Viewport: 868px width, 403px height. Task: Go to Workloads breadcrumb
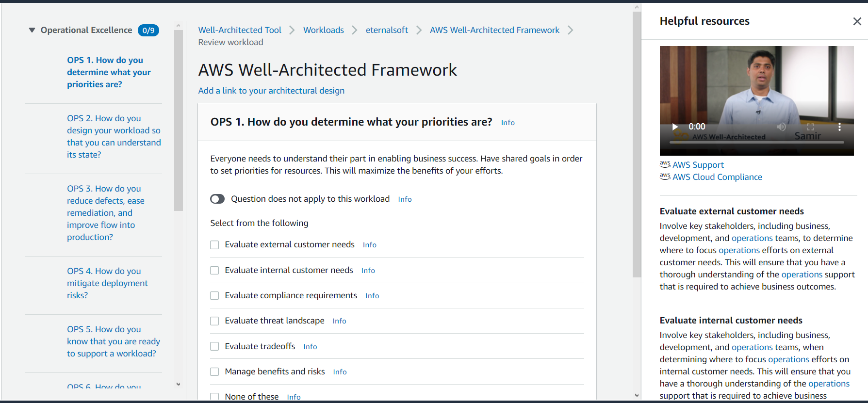pos(324,30)
